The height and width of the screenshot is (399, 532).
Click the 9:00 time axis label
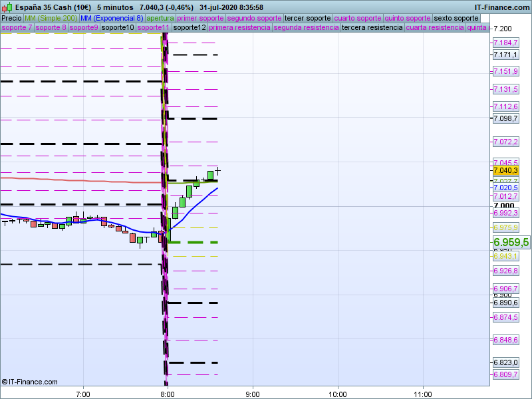(x=253, y=394)
